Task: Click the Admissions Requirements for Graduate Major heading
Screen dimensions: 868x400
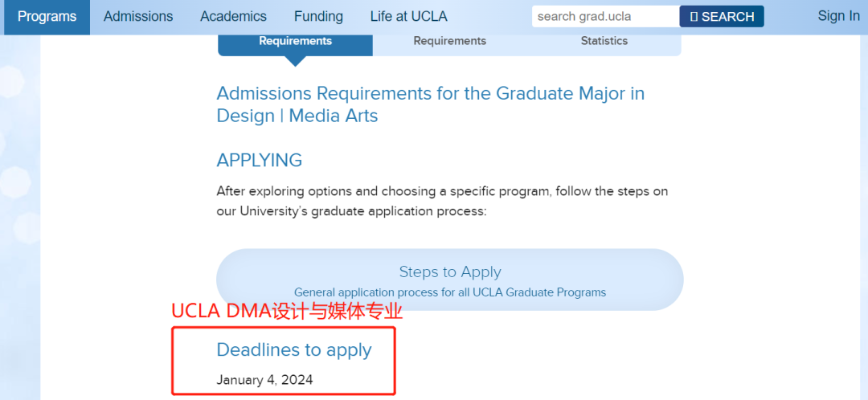Action: coord(431,104)
